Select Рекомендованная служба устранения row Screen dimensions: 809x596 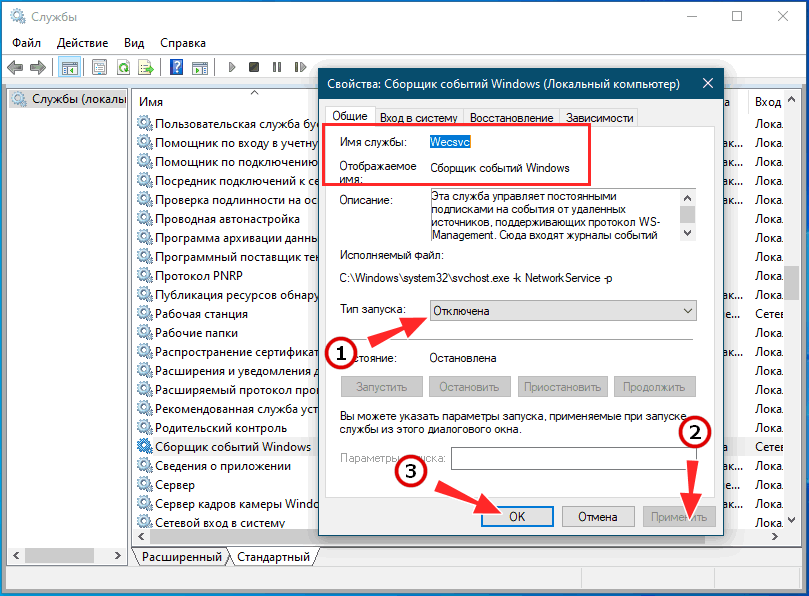[225, 408]
